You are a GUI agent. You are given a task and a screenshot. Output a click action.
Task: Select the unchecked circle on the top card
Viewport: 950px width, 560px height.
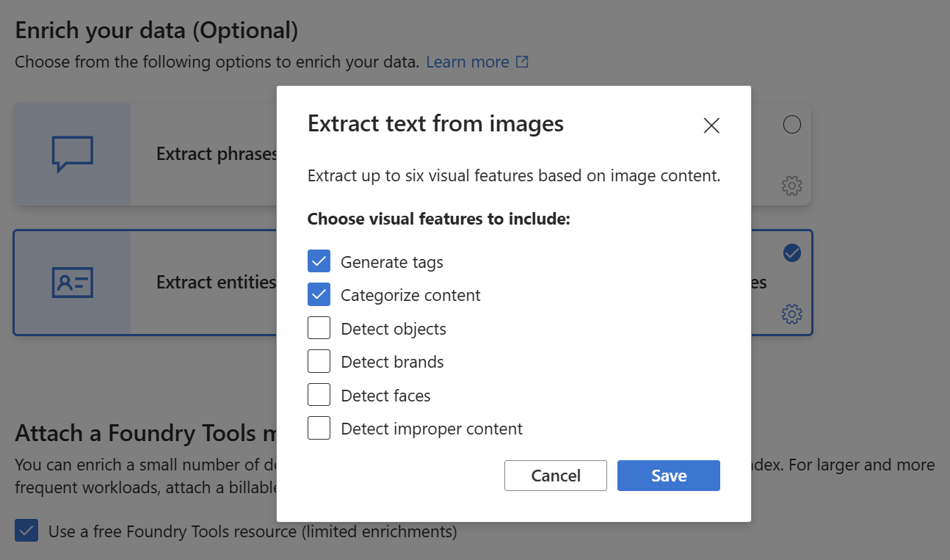click(x=792, y=125)
